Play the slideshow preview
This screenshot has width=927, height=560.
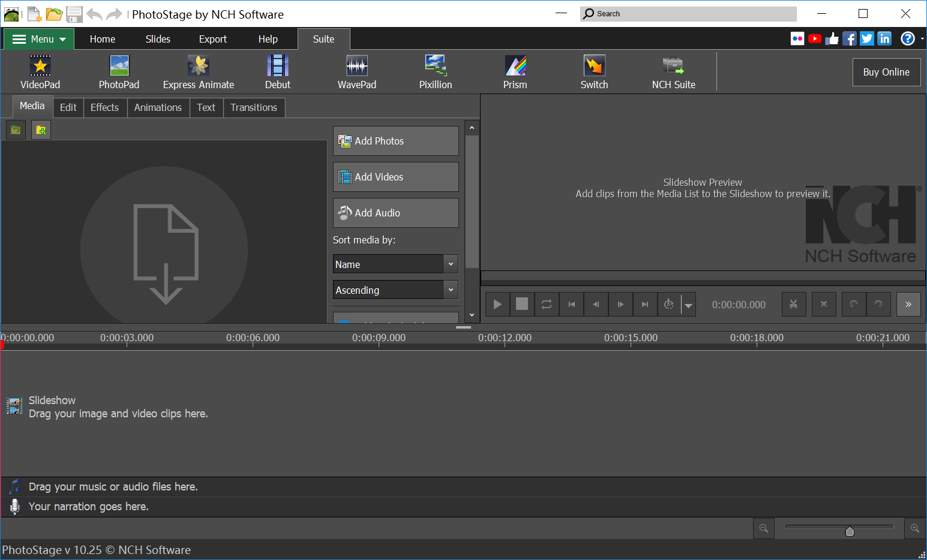click(x=497, y=304)
